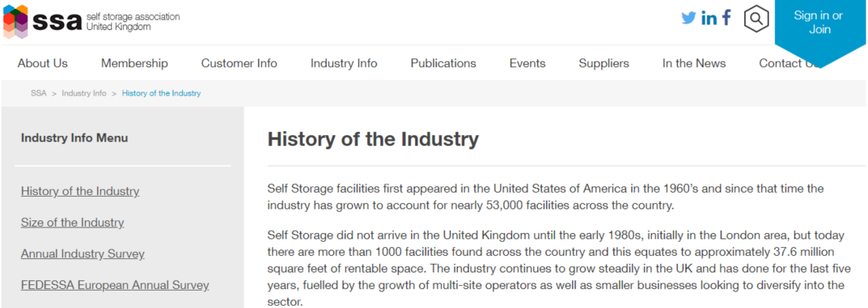Click the SSA breadcrumb link
The width and height of the screenshot is (868, 308).
click(39, 93)
